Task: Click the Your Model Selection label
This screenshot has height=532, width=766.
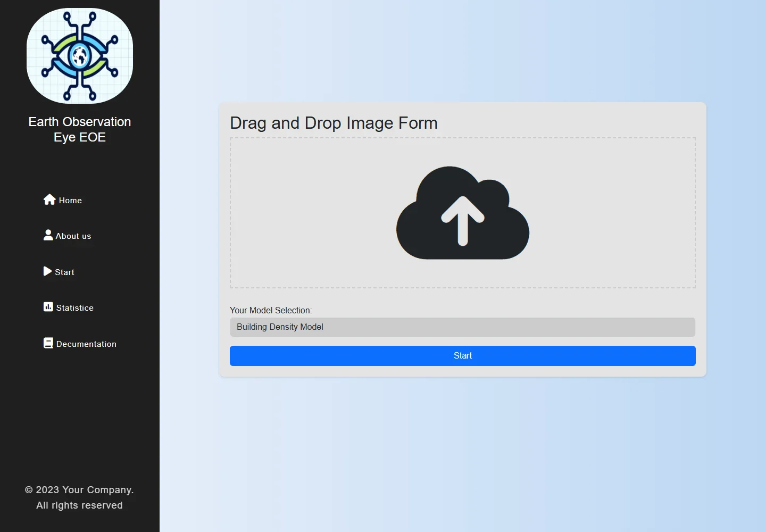Action: (x=271, y=310)
